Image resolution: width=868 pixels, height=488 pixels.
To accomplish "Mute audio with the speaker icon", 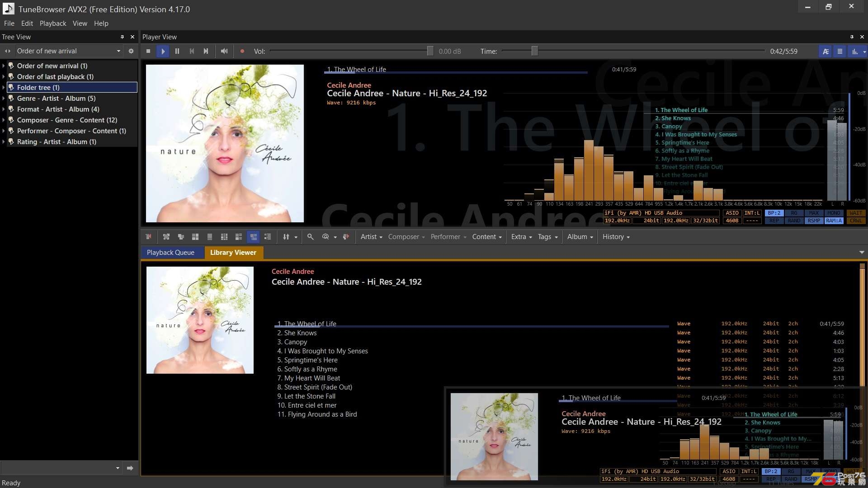I will tap(224, 51).
